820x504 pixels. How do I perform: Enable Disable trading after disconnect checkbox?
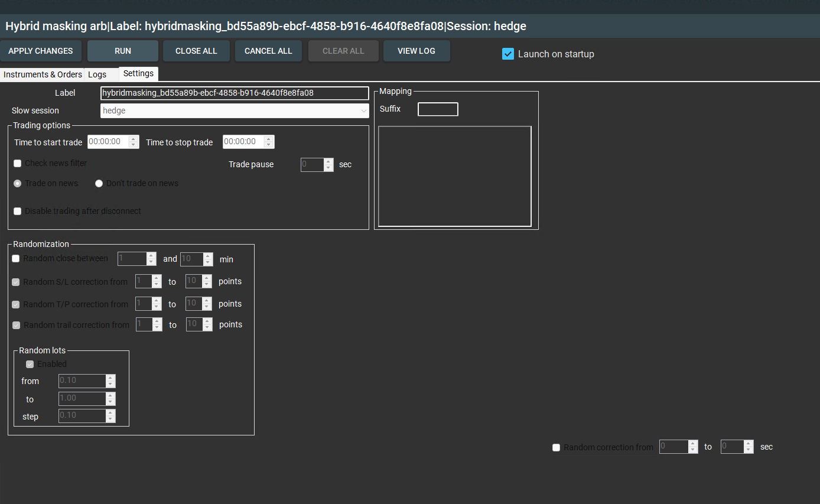(x=18, y=211)
